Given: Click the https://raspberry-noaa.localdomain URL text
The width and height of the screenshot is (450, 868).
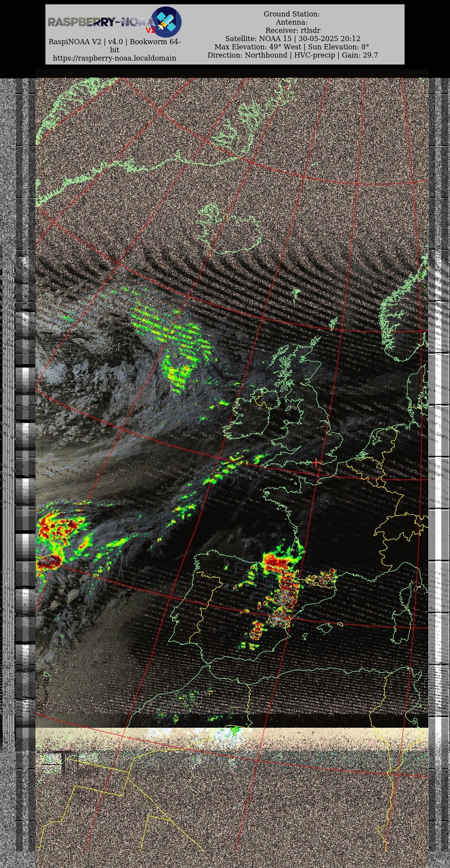Looking at the screenshot, I should 115,58.
